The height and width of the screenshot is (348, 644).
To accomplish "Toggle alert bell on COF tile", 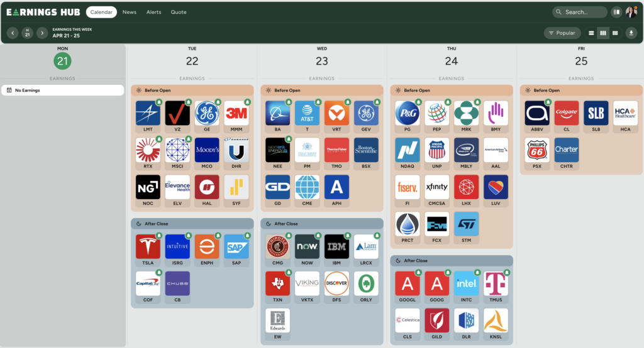I will pyautogui.click(x=159, y=273).
